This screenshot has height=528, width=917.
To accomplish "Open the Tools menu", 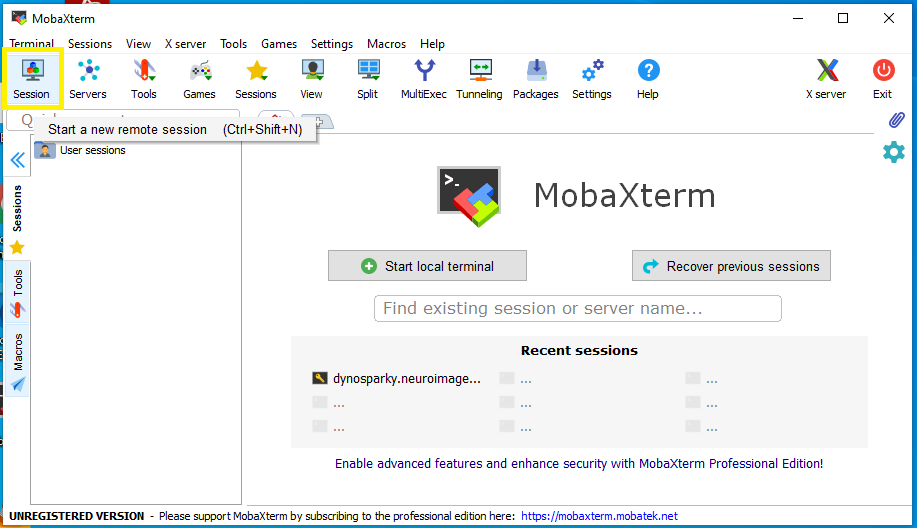I will [233, 44].
